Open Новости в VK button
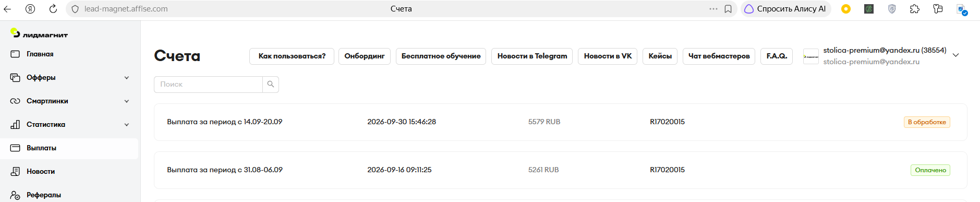 608,56
